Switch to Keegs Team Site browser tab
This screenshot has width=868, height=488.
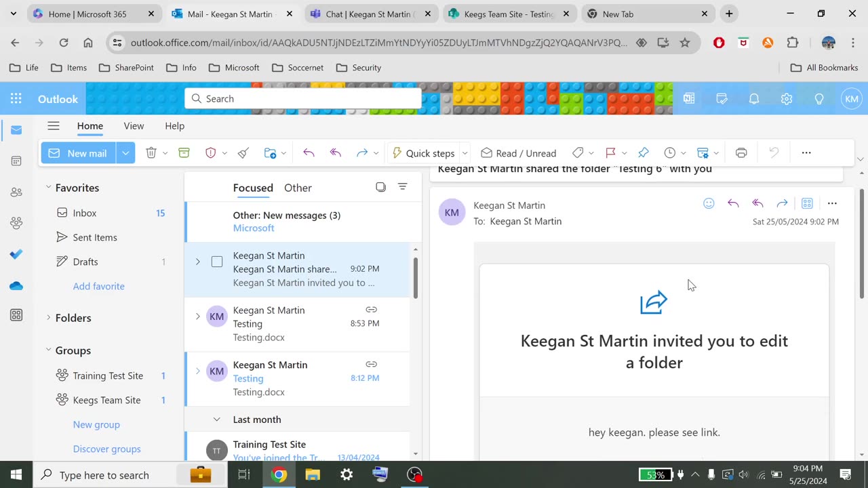[x=509, y=14]
